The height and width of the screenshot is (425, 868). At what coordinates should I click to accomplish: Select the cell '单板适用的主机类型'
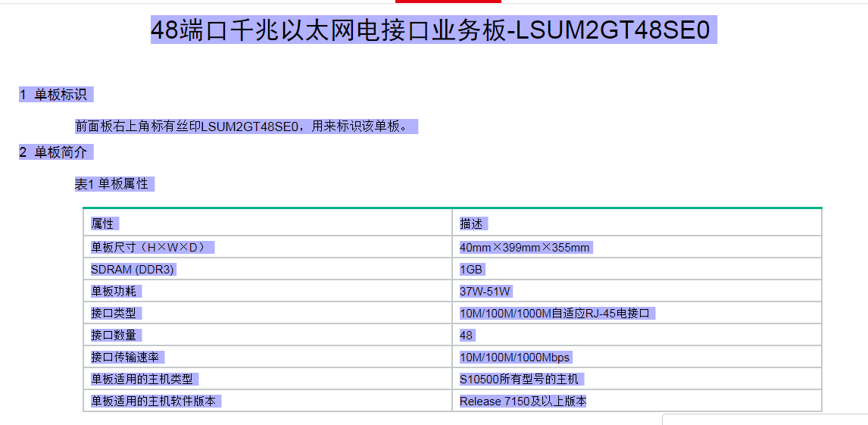(x=142, y=380)
